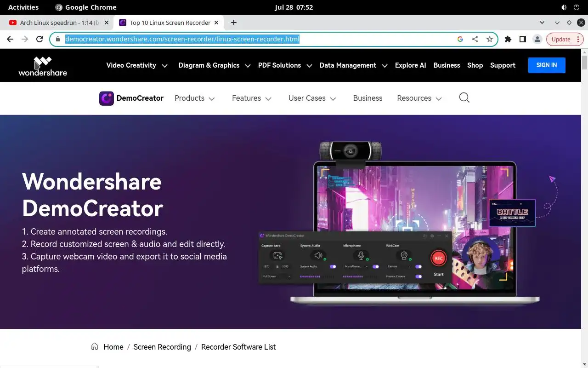Image resolution: width=588 pixels, height=368 pixels.
Task: Expand the Products dropdown
Action: [x=195, y=98]
